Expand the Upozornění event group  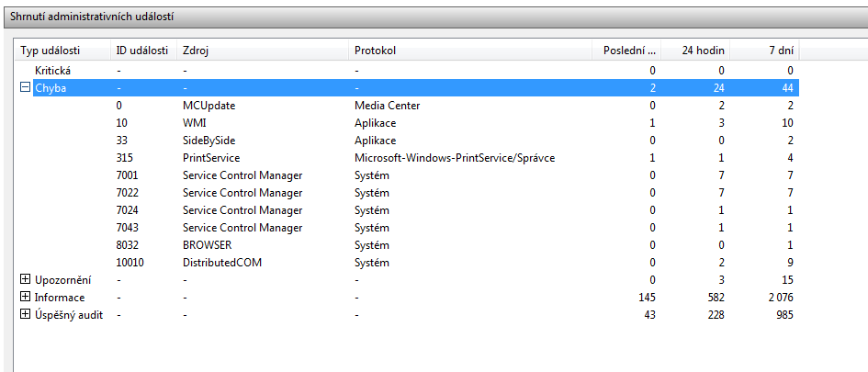[25, 280]
